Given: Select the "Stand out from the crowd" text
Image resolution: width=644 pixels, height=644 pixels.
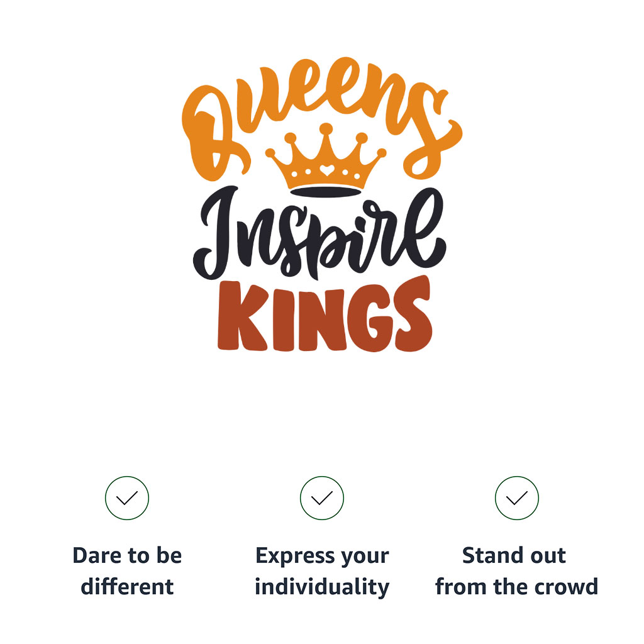Looking at the screenshot, I should 516,571.
